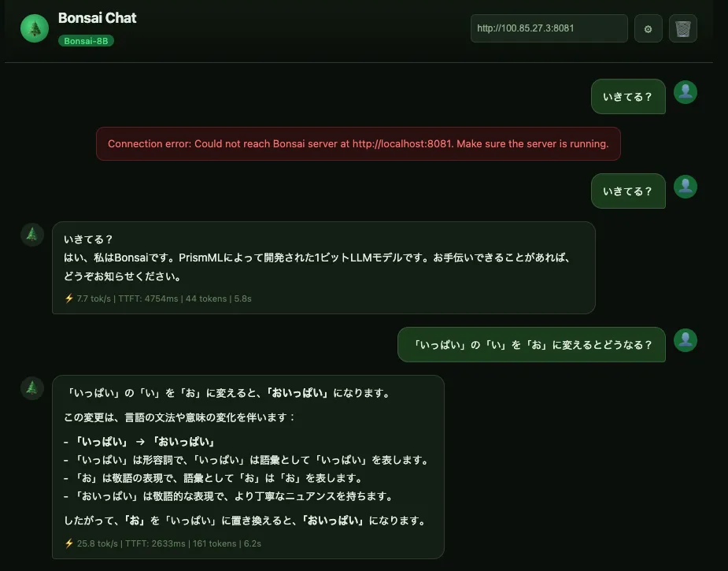Click the 7.7 tok/s stats line
The width and height of the screenshot is (728, 571).
[158, 298]
